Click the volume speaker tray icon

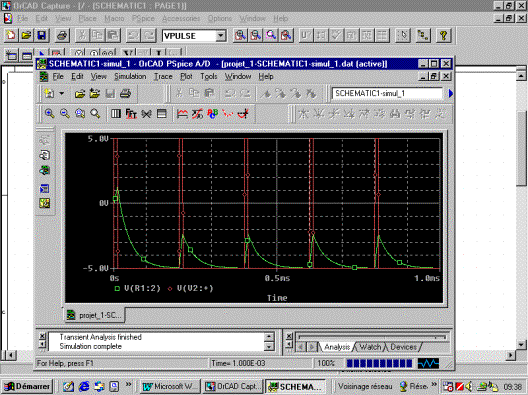click(x=469, y=387)
